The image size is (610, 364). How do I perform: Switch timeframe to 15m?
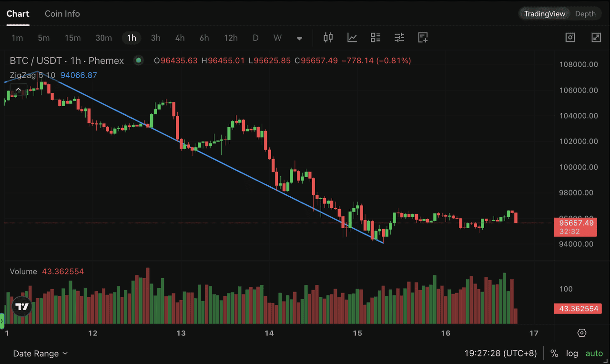73,38
